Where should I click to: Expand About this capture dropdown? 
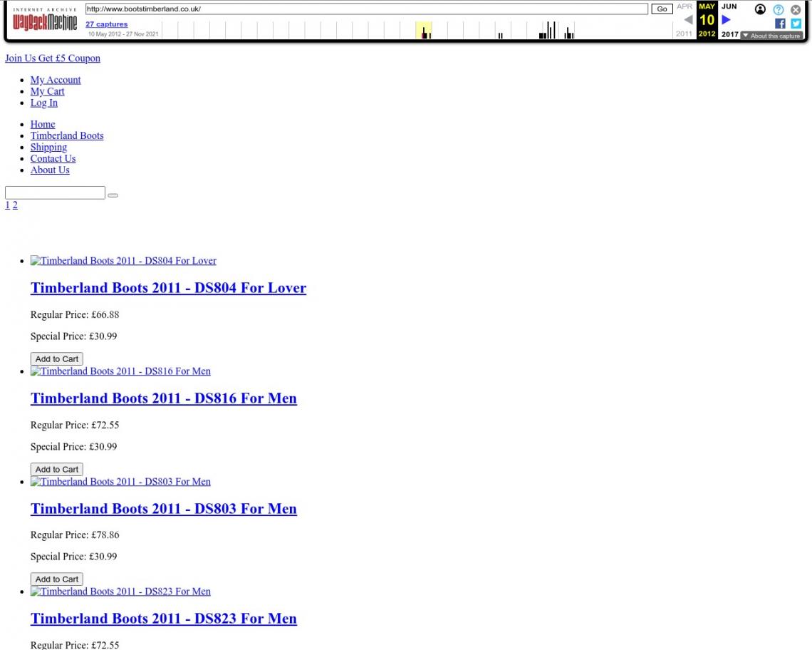coord(771,36)
